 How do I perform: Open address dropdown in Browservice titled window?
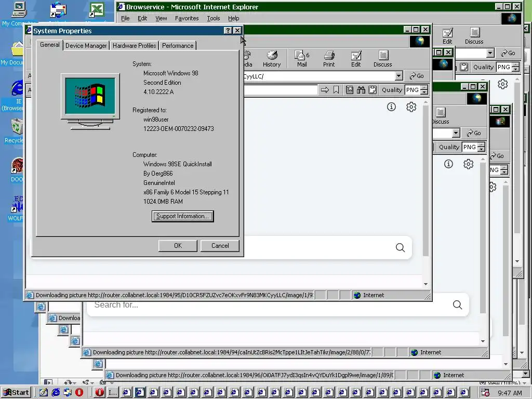point(490,53)
